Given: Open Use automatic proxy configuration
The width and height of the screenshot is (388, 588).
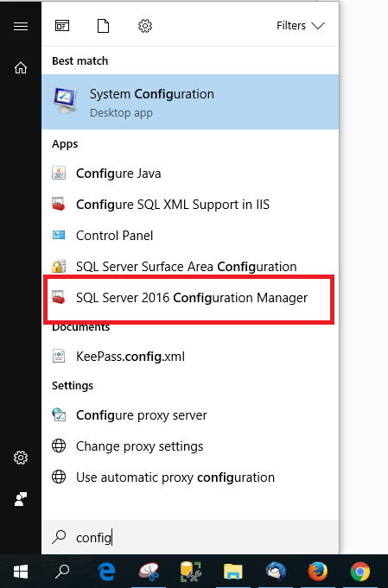Looking at the screenshot, I should 190,477.
